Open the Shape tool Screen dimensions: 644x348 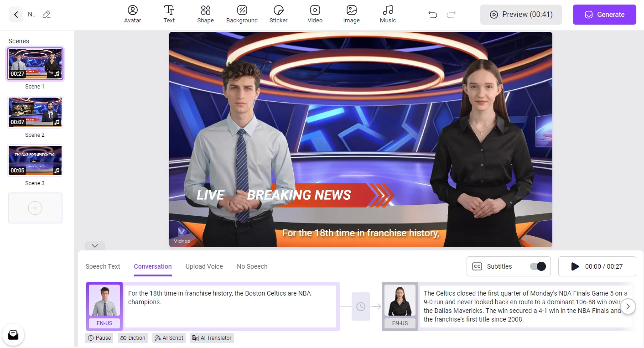pyautogui.click(x=206, y=14)
